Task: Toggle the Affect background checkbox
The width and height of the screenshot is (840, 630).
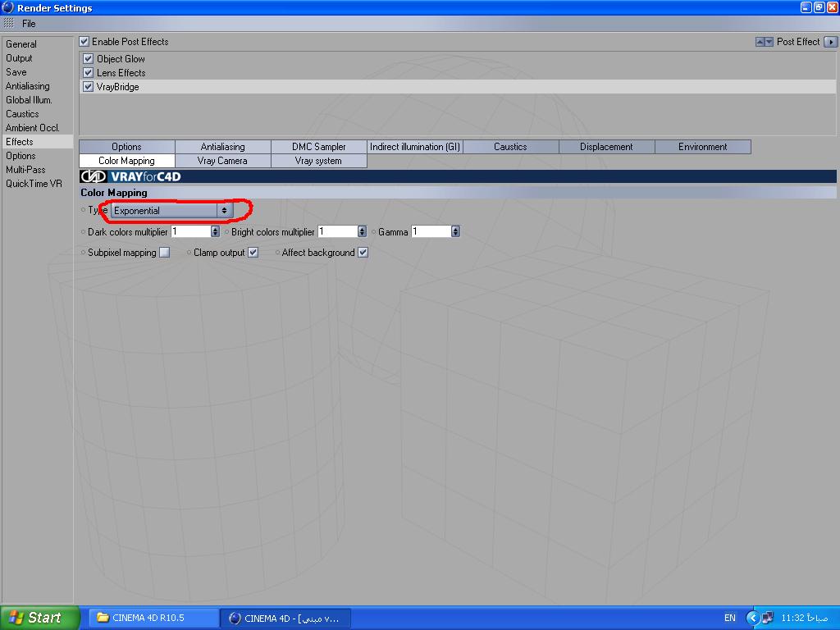Action: [x=363, y=253]
